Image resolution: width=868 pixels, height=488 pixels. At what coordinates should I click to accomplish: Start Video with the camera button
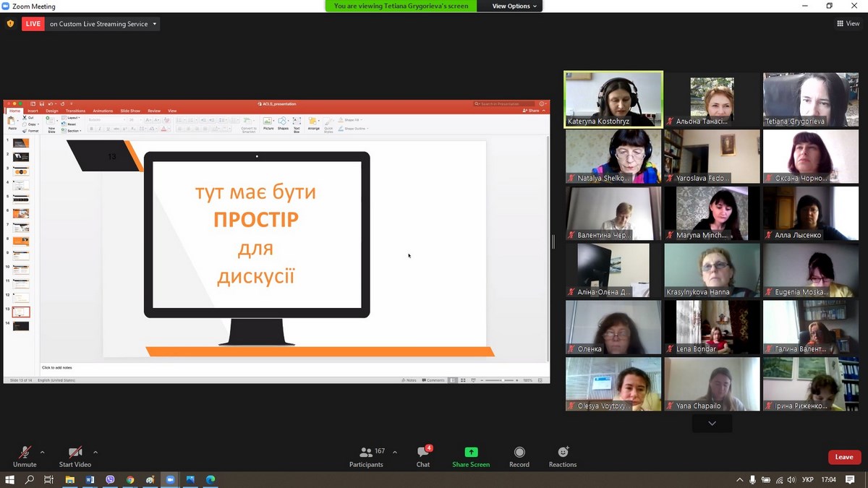click(75, 453)
